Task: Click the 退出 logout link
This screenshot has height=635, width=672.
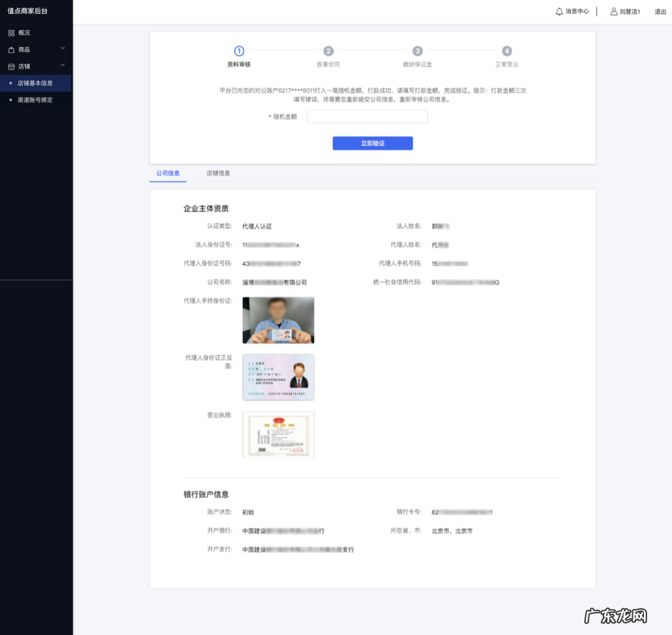Action: point(660,11)
